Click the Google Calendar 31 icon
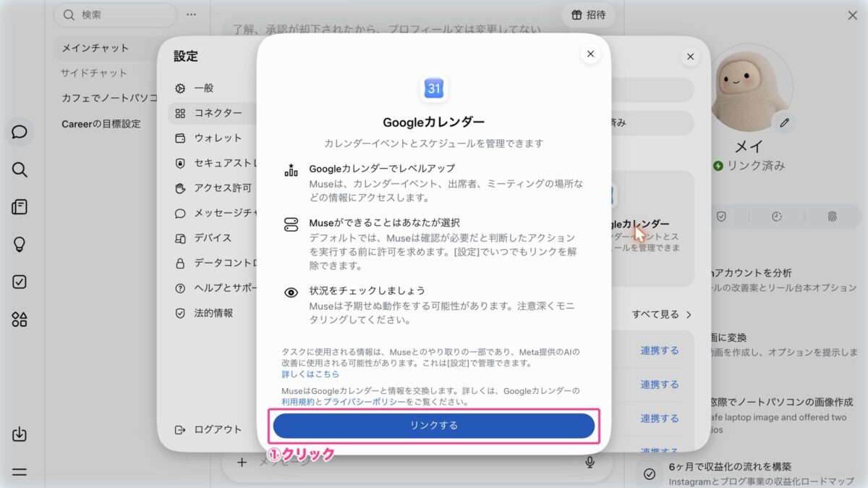Image resolution: width=868 pixels, height=488 pixels. coord(434,88)
